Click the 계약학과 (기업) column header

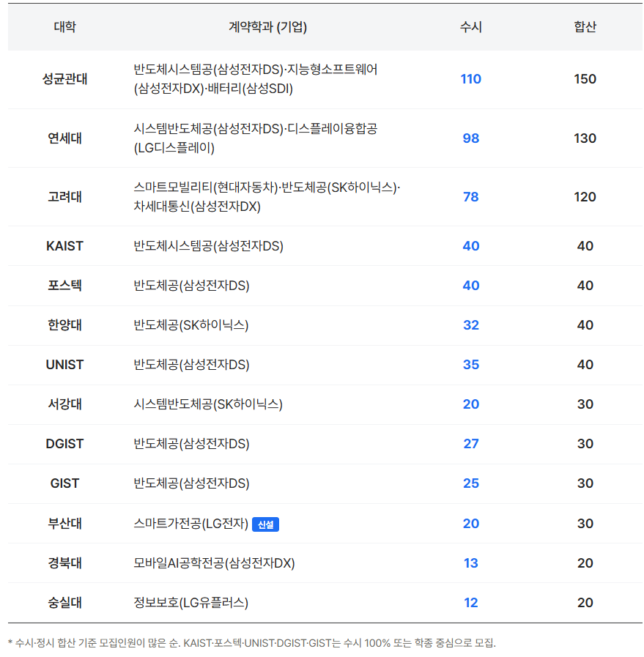267,27
